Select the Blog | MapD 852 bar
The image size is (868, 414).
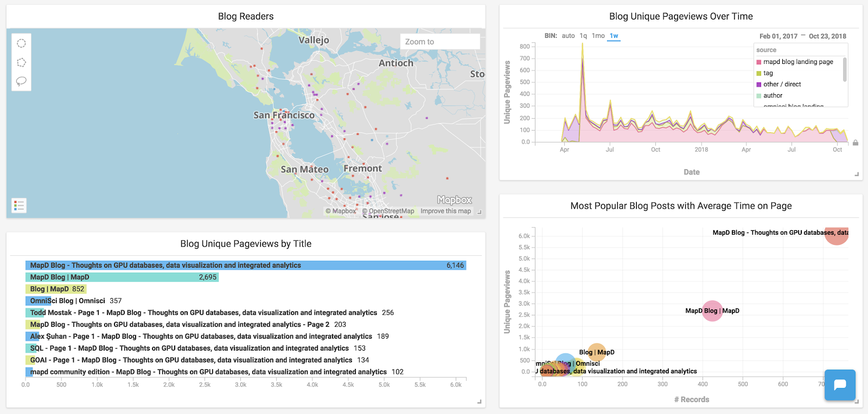tap(56, 289)
